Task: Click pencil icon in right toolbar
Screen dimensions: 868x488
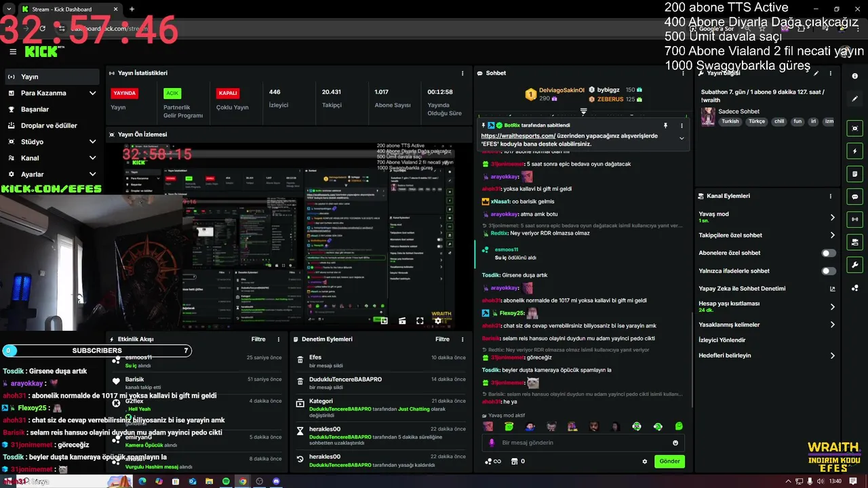Action: tap(855, 99)
